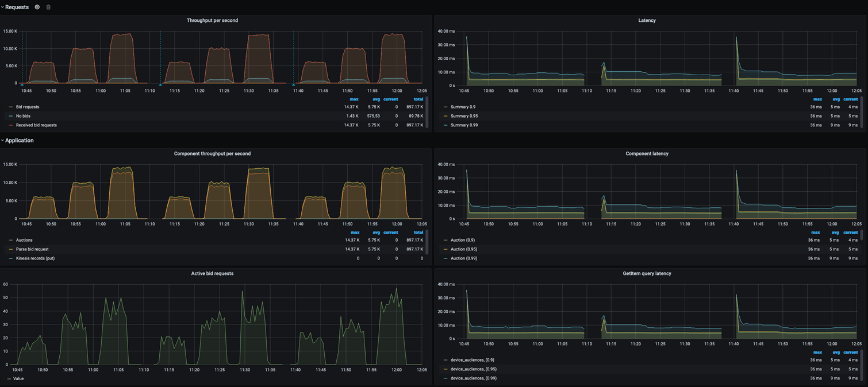868x387 pixels.
Task: Sort Latency panel legend by current
Action: [850, 99]
